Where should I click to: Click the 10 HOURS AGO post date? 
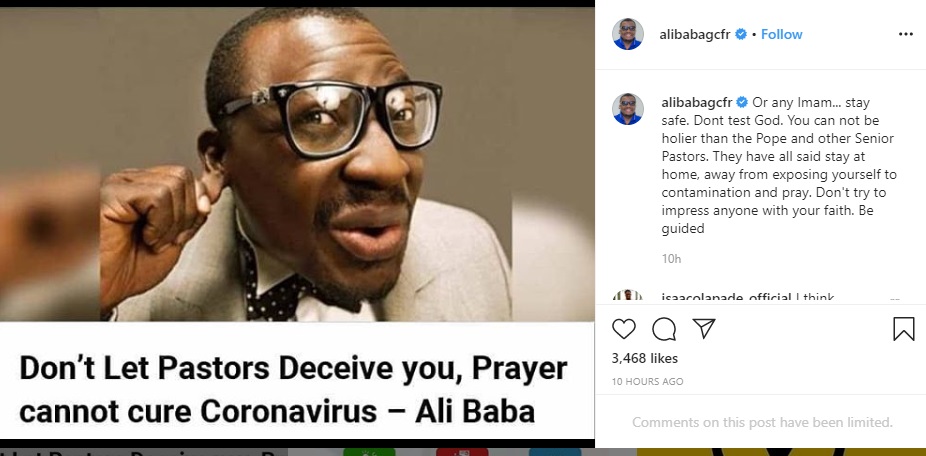pyautogui.click(x=647, y=382)
